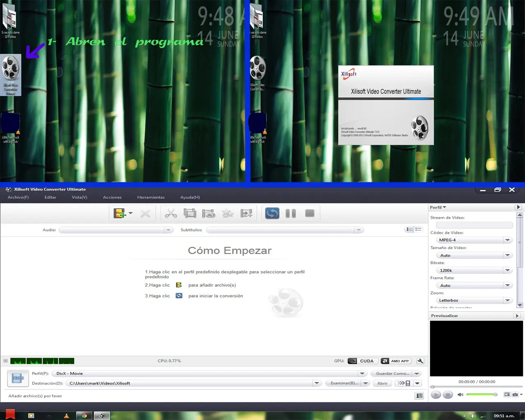Switch to detailed list view mode
This screenshot has width=525, height=420.
coord(410,229)
